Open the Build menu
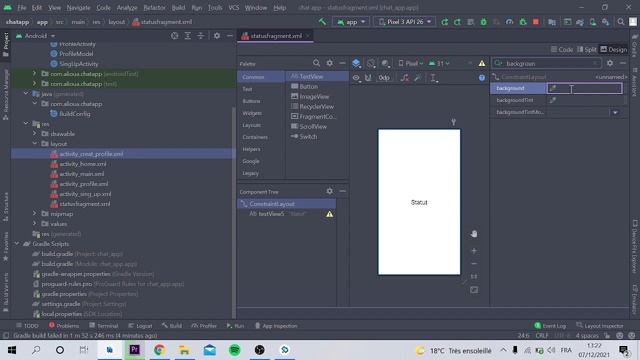This screenshot has width=640, height=360. pyautogui.click(x=178, y=7)
